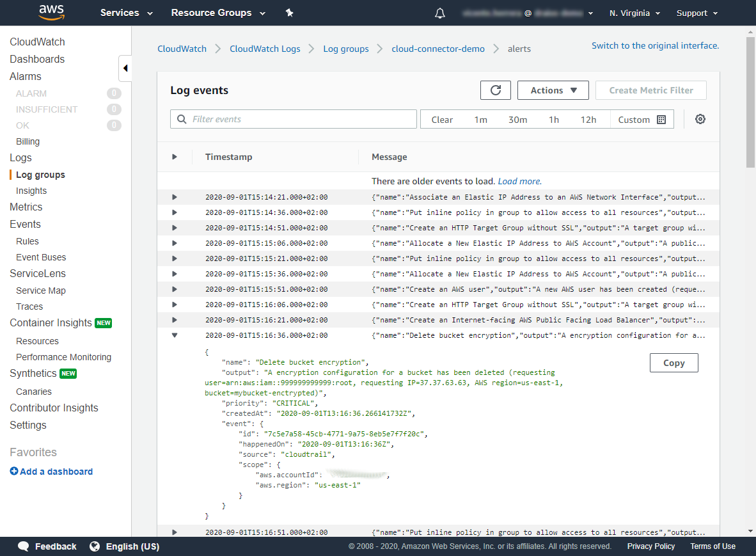Click the pin favorites star icon
756x556 pixels.
click(x=289, y=13)
